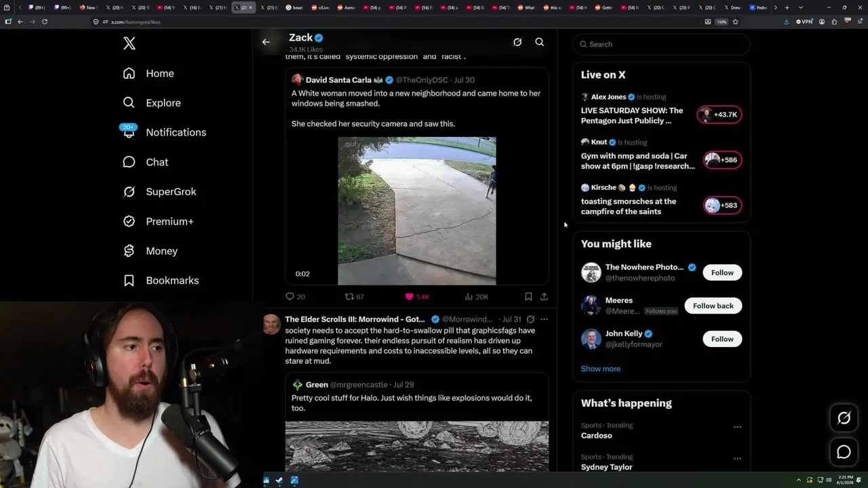Open the Explore page
This screenshot has width=868, height=488.
coord(152,103)
